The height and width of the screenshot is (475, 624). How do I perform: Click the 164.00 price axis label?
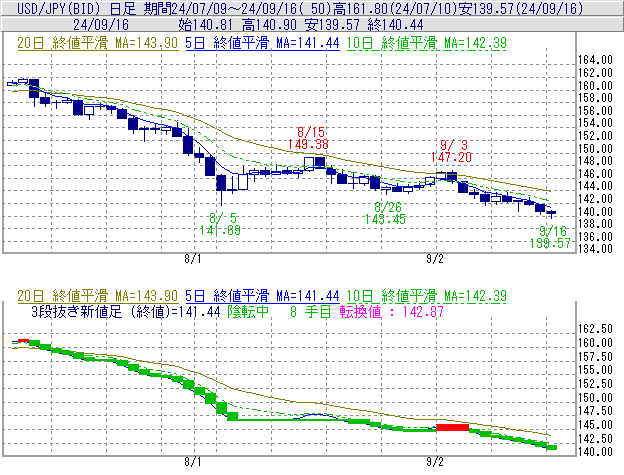tap(595, 60)
